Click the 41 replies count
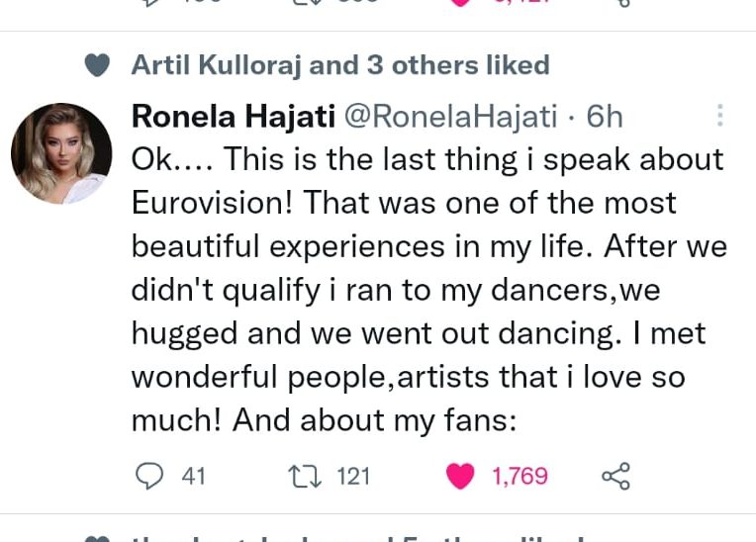The width and height of the screenshot is (756, 542). point(193,477)
